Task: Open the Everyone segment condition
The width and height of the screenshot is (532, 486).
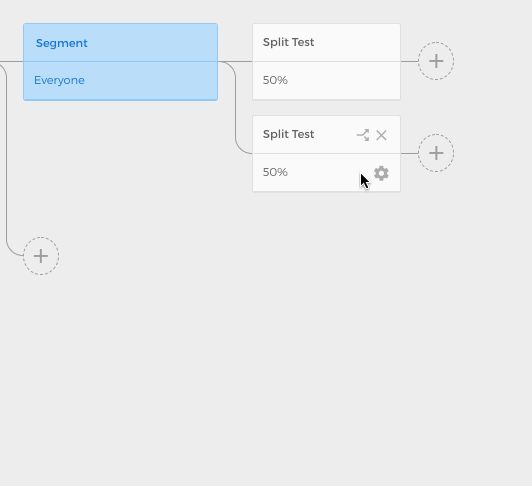Action: [120, 81]
